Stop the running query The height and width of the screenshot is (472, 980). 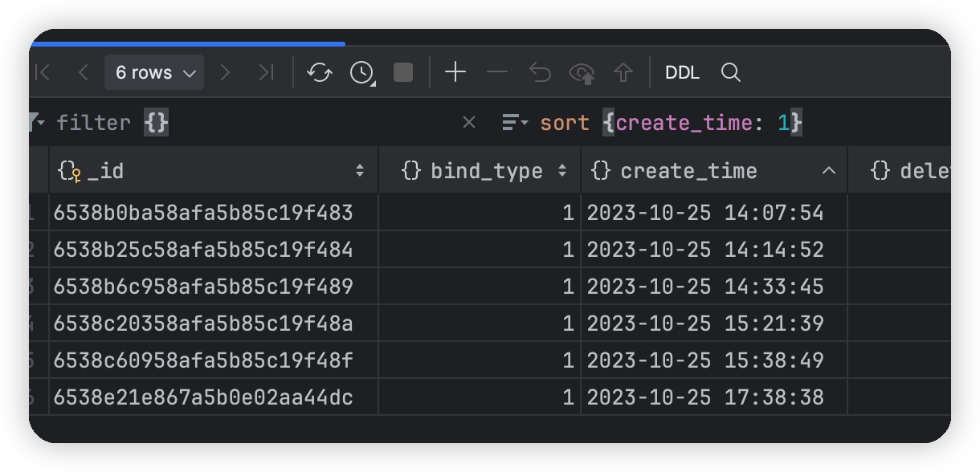pos(403,73)
